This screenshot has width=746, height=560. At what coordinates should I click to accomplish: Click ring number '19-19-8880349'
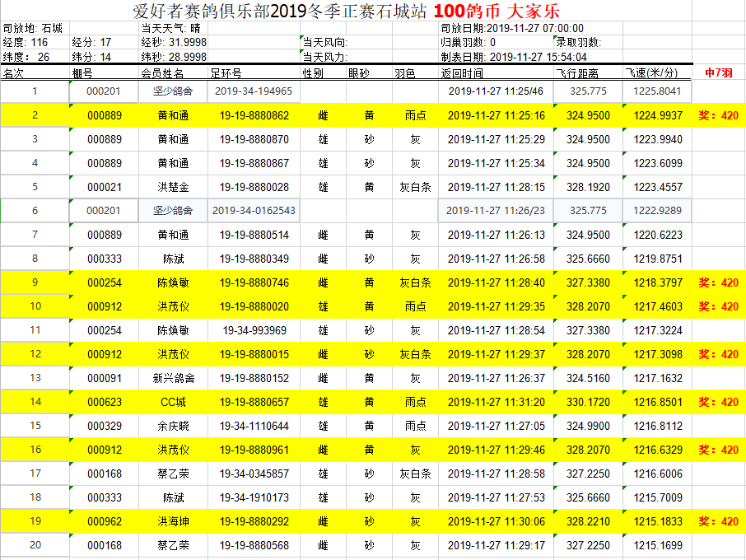point(254,259)
